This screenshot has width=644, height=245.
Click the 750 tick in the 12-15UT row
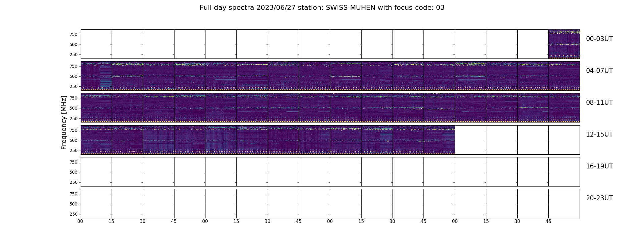coord(73,130)
